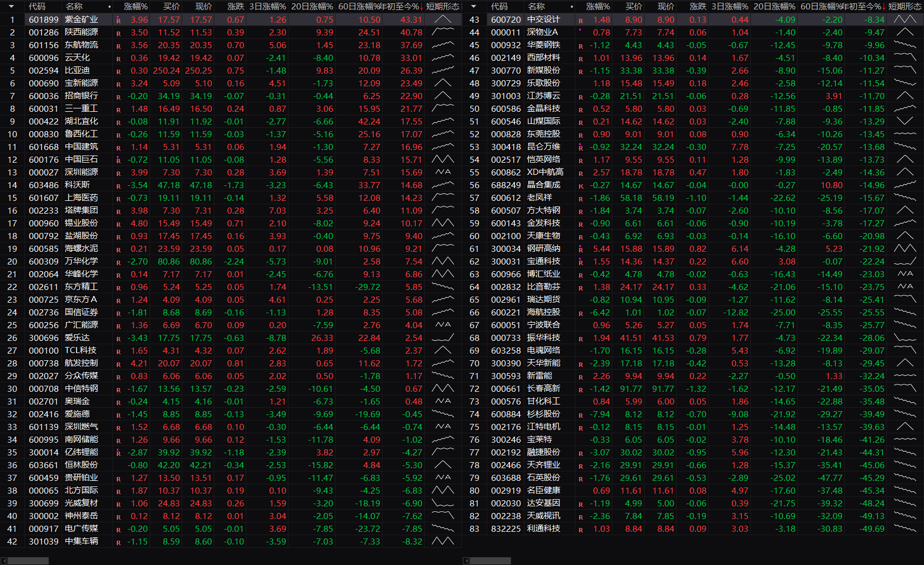Click the left list's horizontal scrollbar thumb
This screenshot has width=924, height=565.
pos(28,561)
